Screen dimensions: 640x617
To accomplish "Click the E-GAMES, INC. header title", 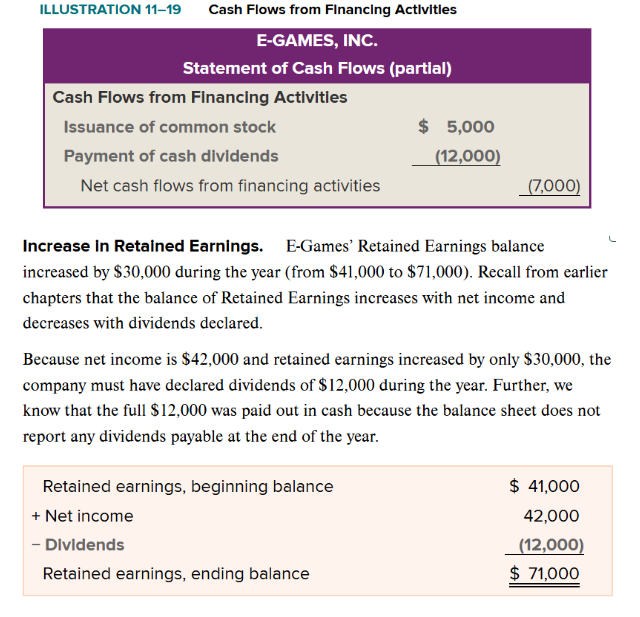I will tap(317, 42).
